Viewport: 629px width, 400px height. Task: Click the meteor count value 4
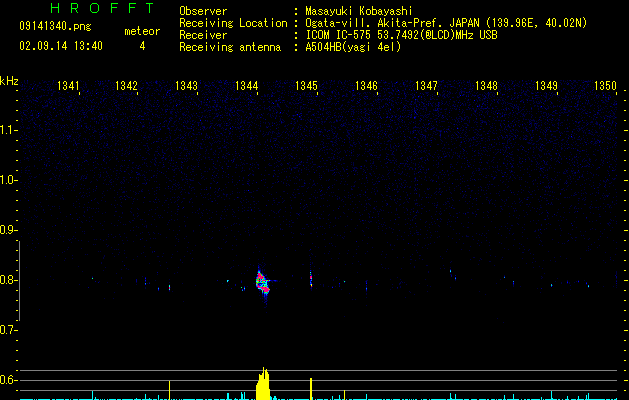click(142, 46)
